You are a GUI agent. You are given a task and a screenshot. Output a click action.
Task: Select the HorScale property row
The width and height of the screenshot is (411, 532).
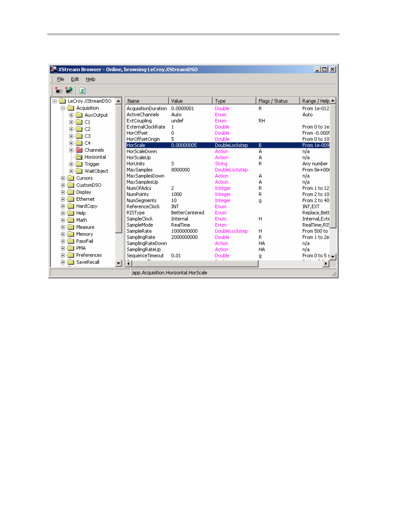[227, 145]
